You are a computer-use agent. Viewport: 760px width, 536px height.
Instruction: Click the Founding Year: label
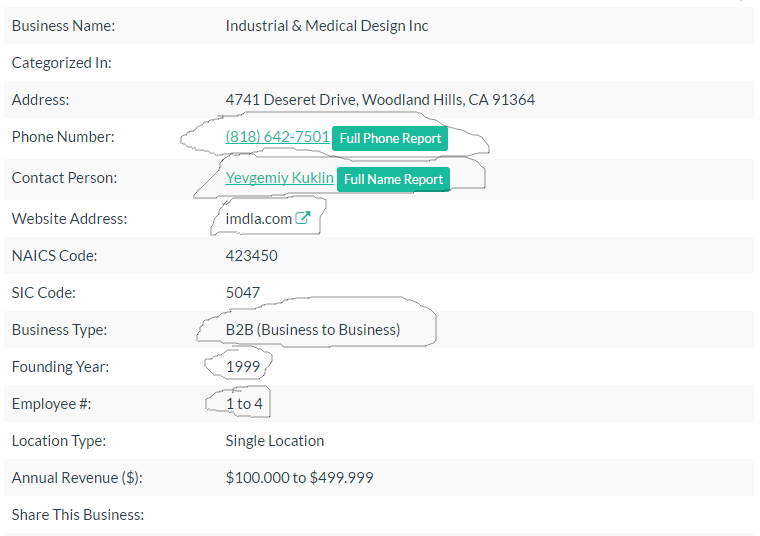tap(61, 367)
